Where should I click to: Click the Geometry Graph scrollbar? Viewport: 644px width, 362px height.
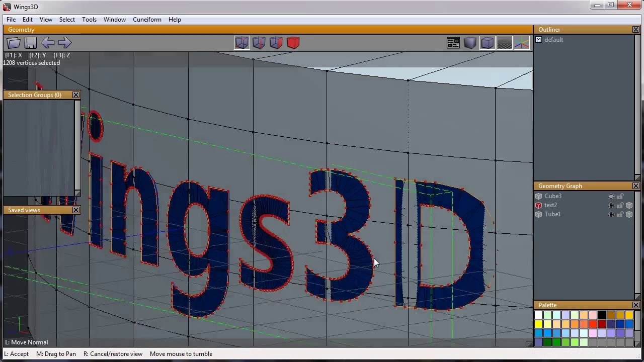pyautogui.click(x=637, y=243)
